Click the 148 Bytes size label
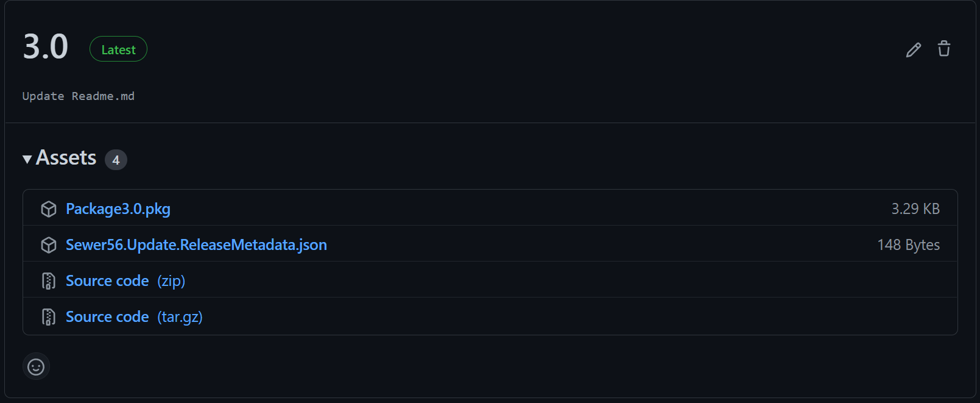 tap(909, 244)
